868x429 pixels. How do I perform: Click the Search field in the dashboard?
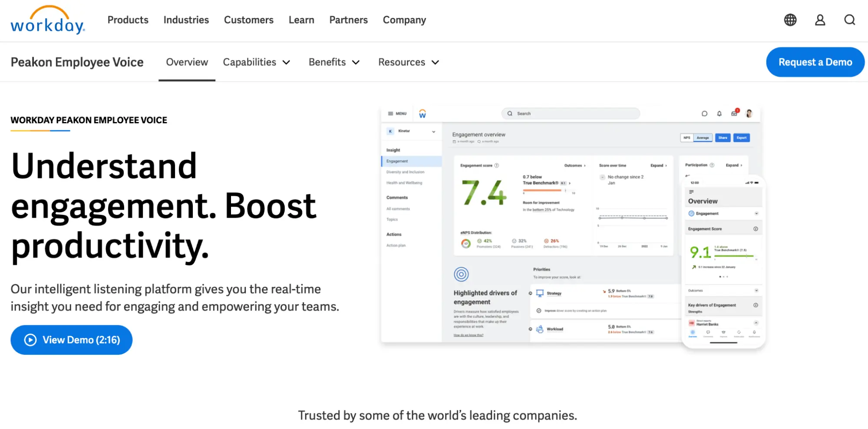(571, 113)
